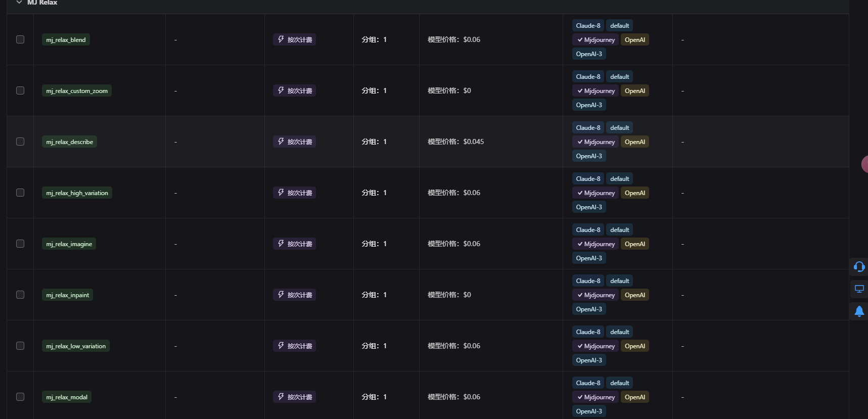Select the checkbox next to mj_relax_modal
This screenshot has height=419, width=868.
pyautogui.click(x=20, y=397)
